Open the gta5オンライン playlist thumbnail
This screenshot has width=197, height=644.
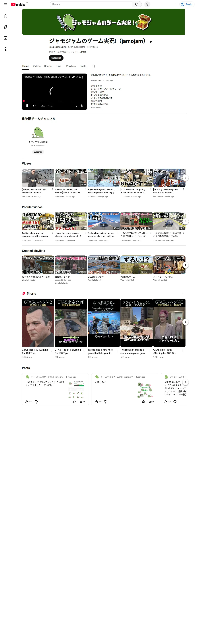(x=71, y=265)
